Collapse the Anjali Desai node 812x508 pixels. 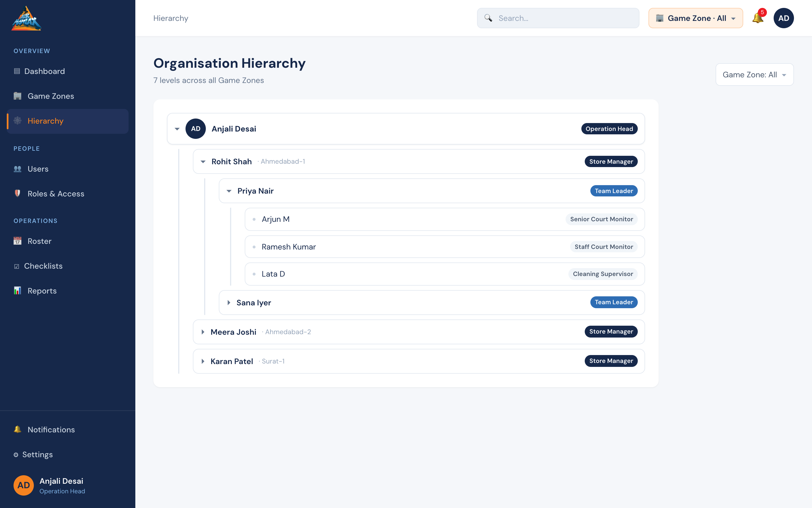177,129
